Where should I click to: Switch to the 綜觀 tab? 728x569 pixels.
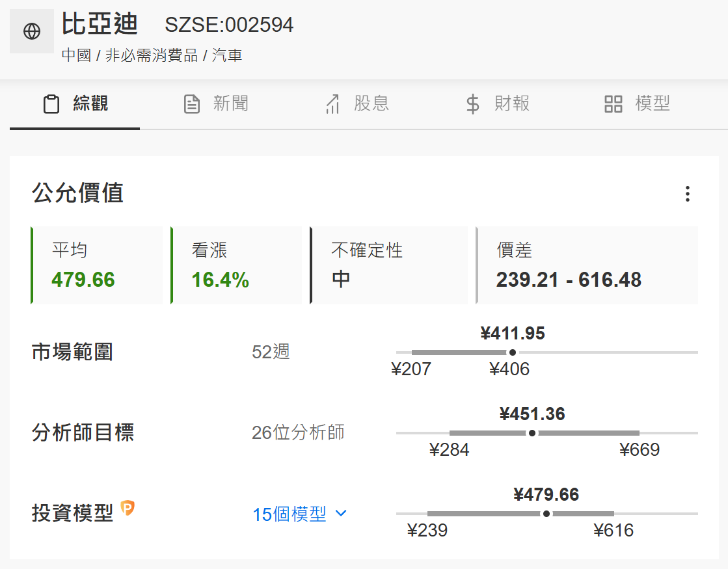pyautogui.click(x=75, y=104)
